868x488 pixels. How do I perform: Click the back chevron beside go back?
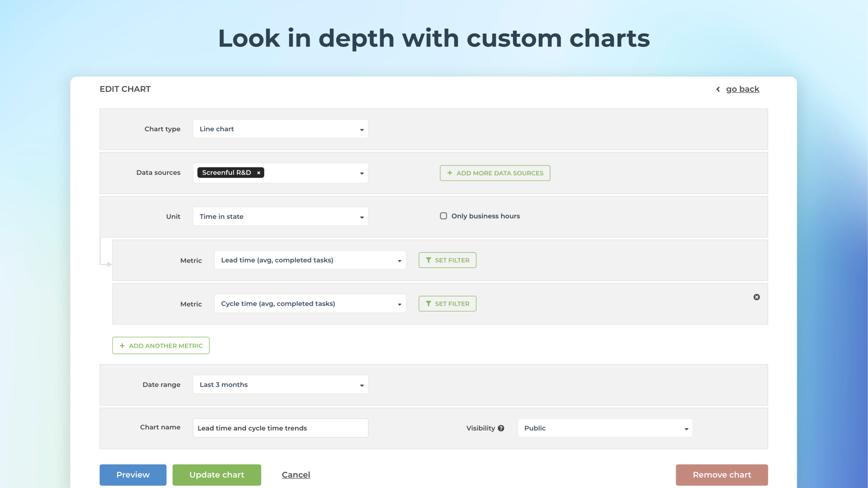(x=718, y=89)
